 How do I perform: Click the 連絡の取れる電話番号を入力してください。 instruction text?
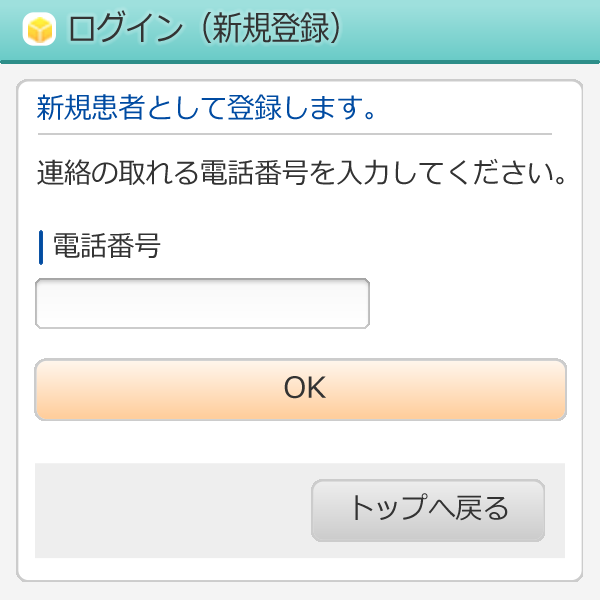pyautogui.click(x=302, y=176)
